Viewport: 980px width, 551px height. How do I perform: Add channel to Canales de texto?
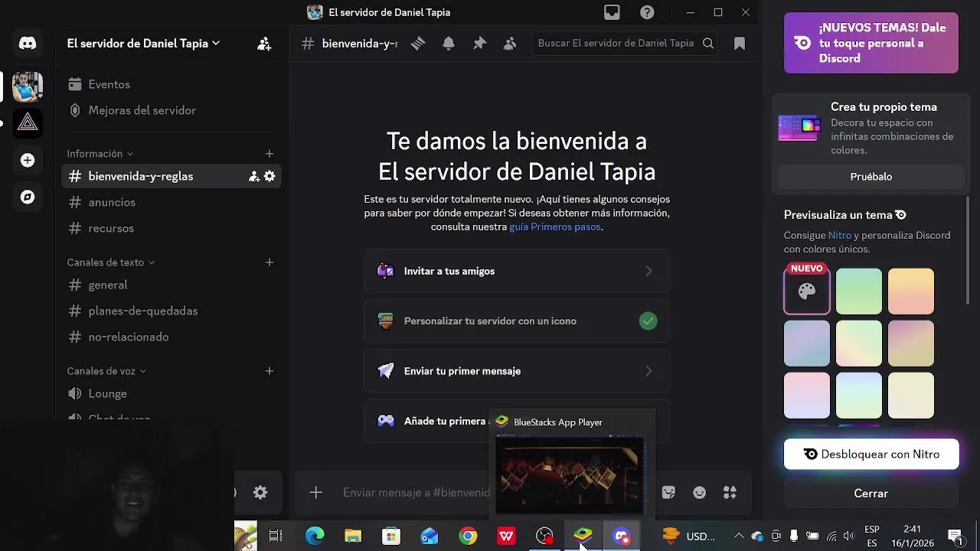[269, 262]
